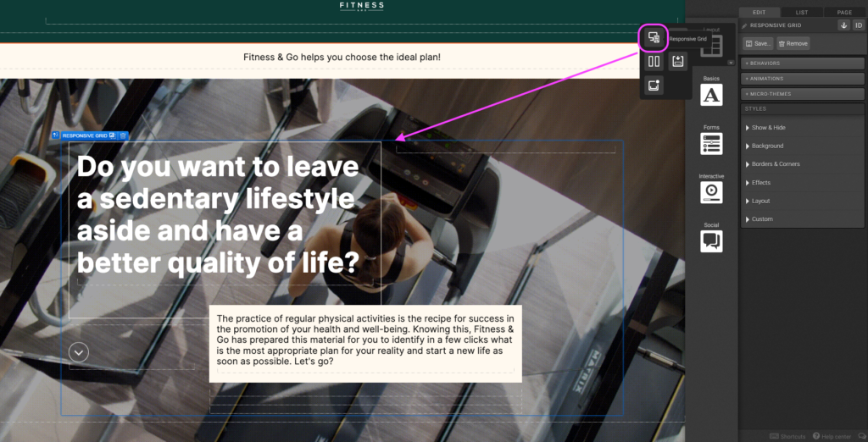Viewport: 868px width, 442px height.
Task: Expand the Animations section
Action: click(803, 78)
